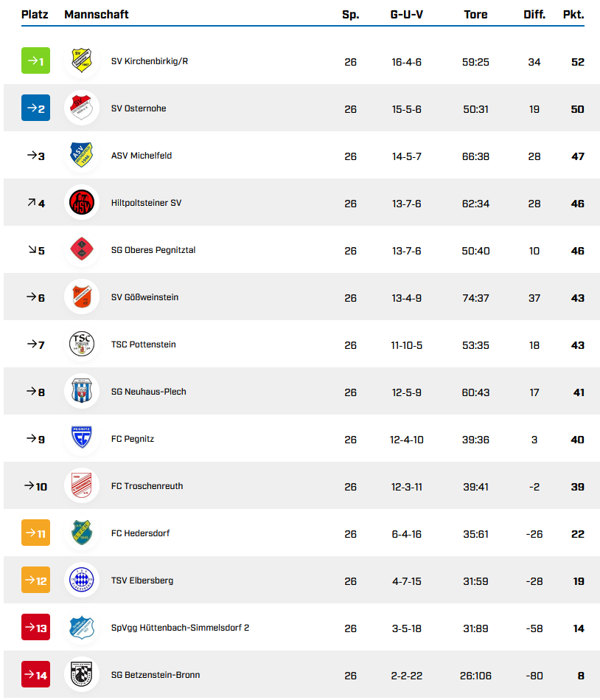This screenshot has width=600, height=700.
Task: Select the blue second-place rank badge
Action: [35, 108]
